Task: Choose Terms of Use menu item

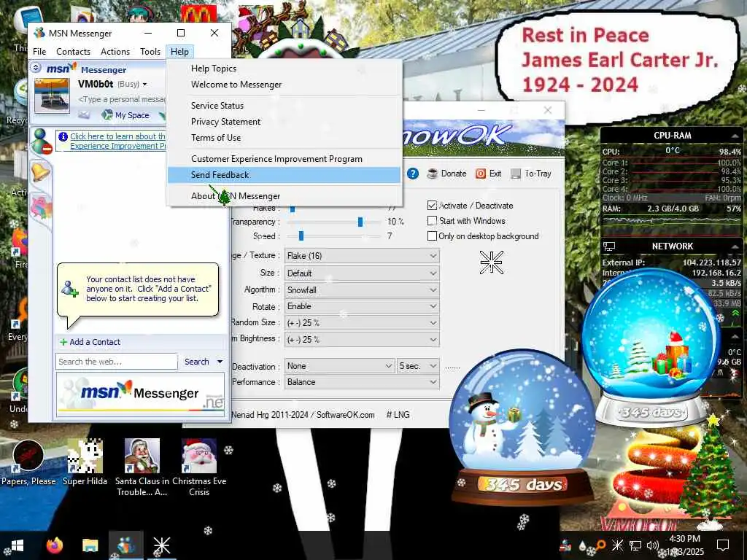Action: [x=284, y=138]
